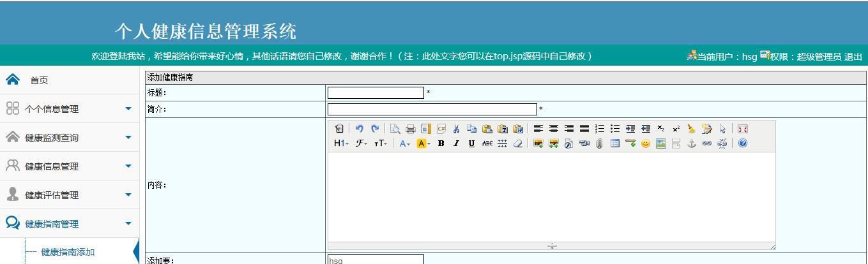Collapse 健康指南管理 dropdown arrow
The image size is (868, 264).
128,224
